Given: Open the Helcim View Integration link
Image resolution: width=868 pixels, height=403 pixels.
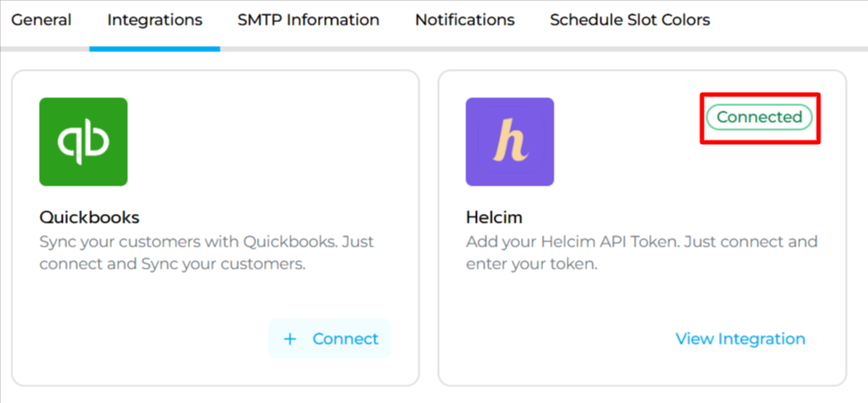Looking at the screenshot, I should click(x=740, y=338).
